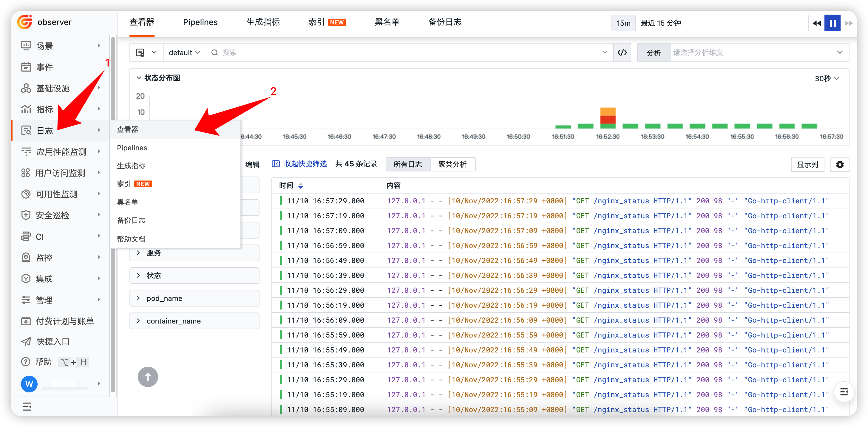Pause auto refresh with the pause button
The width and height of the screenshot is (868, 427).
(x=832, y=23)
